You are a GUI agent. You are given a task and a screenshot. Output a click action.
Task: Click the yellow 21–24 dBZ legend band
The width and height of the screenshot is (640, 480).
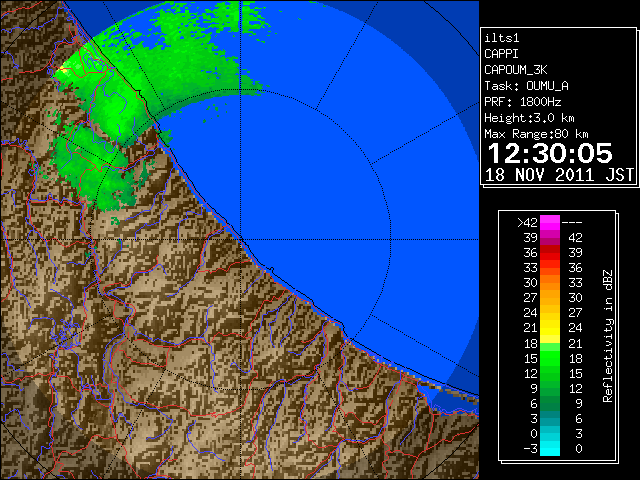(x=550, y=328)
